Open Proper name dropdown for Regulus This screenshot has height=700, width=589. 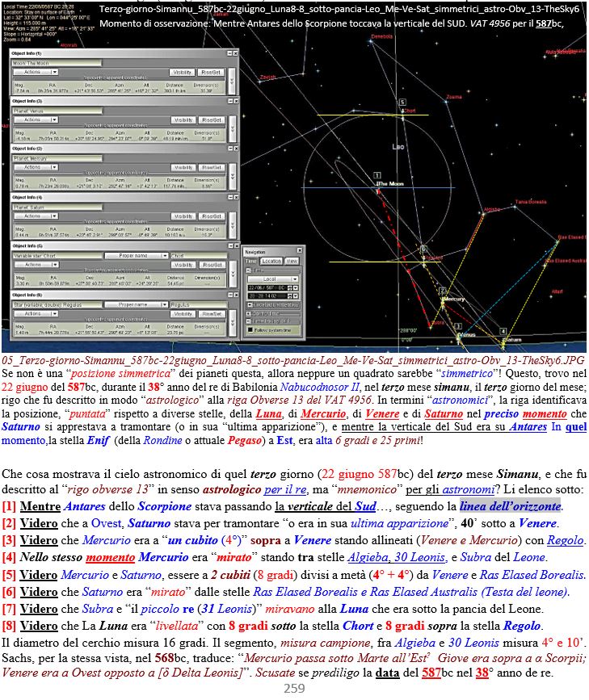[137, 304]
